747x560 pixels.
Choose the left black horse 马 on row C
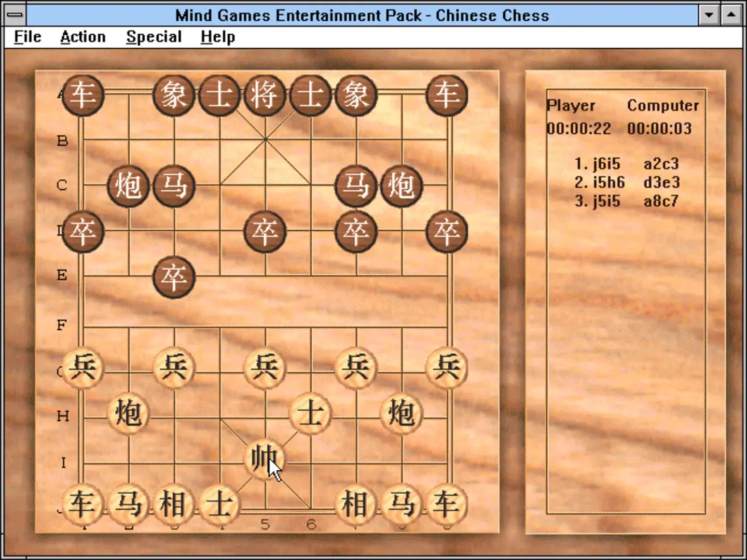(x=174, y=186)
